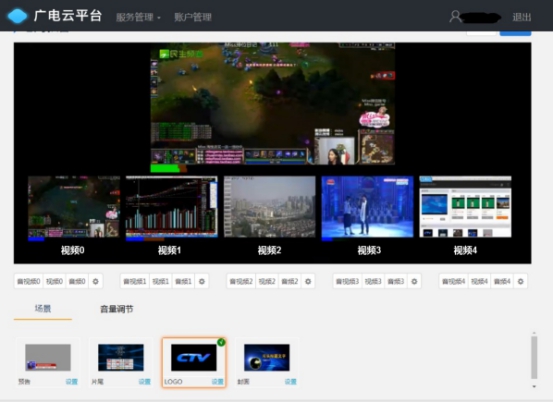Image resolution: width=553 pixels, height=403 pixels.
Task: Open settings gear for 视频3 source
Action: [414, 281]
